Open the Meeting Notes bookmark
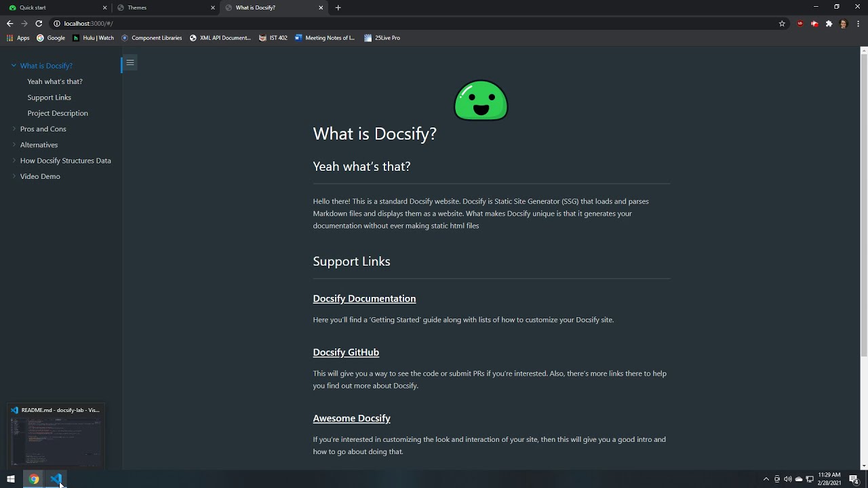 tap(325, 38)
